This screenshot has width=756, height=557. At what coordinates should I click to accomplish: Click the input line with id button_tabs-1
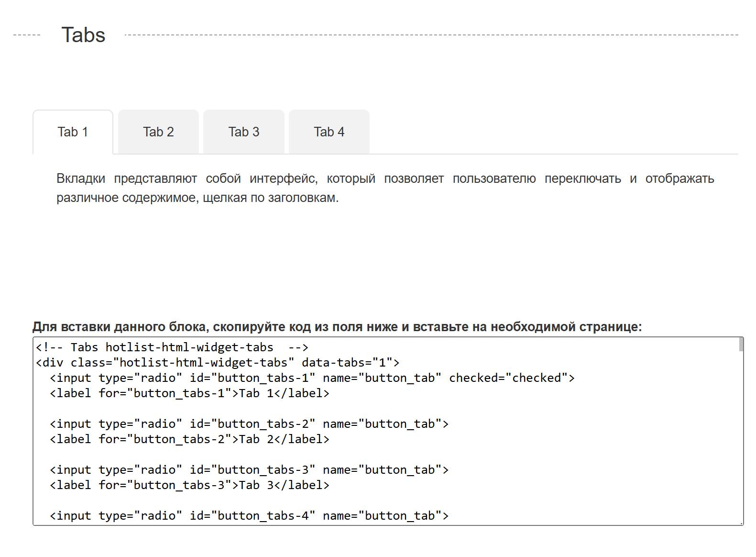click(x=312, y=378)
